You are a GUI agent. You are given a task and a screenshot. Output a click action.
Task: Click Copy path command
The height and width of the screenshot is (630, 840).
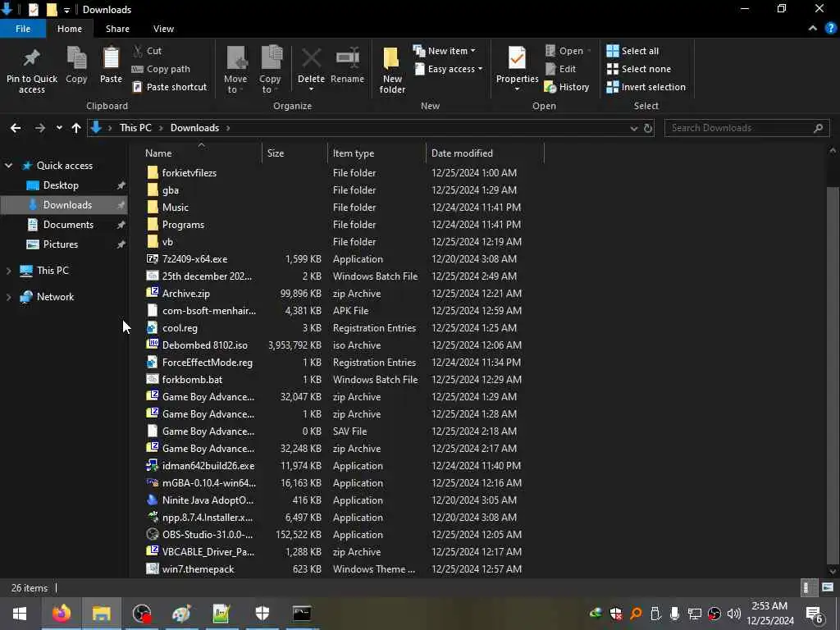(x=162, y=69)
